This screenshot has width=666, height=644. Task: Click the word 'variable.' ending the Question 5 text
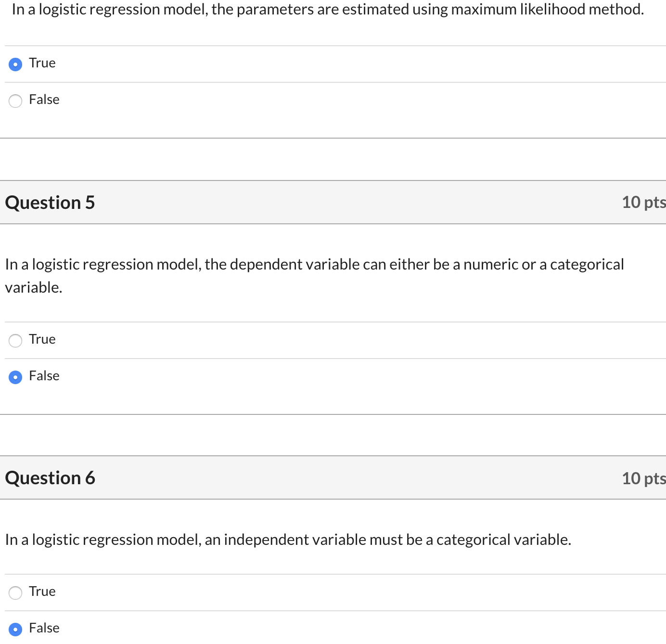pos(34,288)
